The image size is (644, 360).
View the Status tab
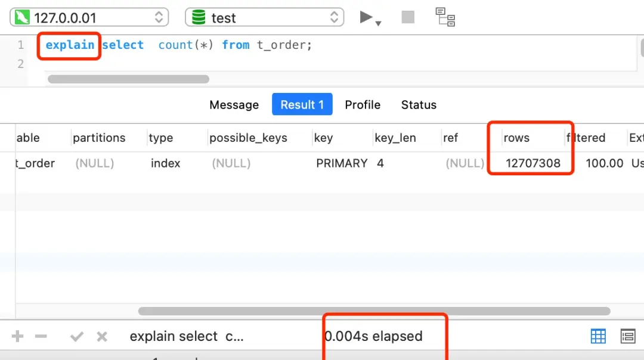[x=418, y=104]
